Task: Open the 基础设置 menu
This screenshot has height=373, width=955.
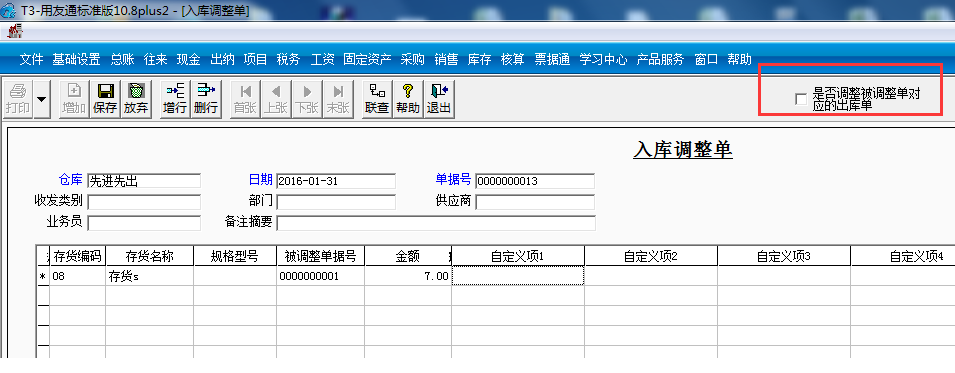Action: point(76,60)
